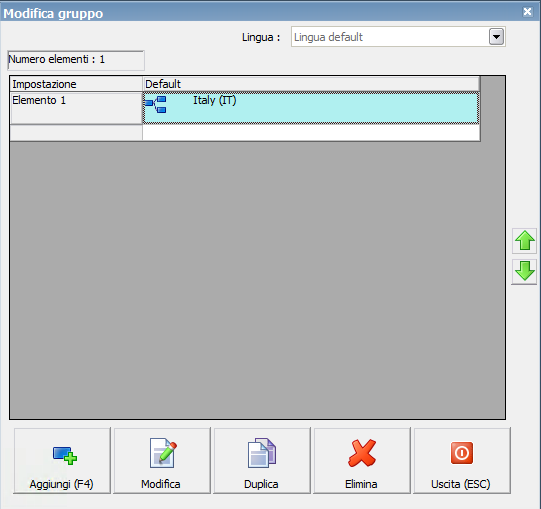This screenshot has width=541, height=509.
Task: Close the Modifica gruppo dialog
Action: (528, 12)
